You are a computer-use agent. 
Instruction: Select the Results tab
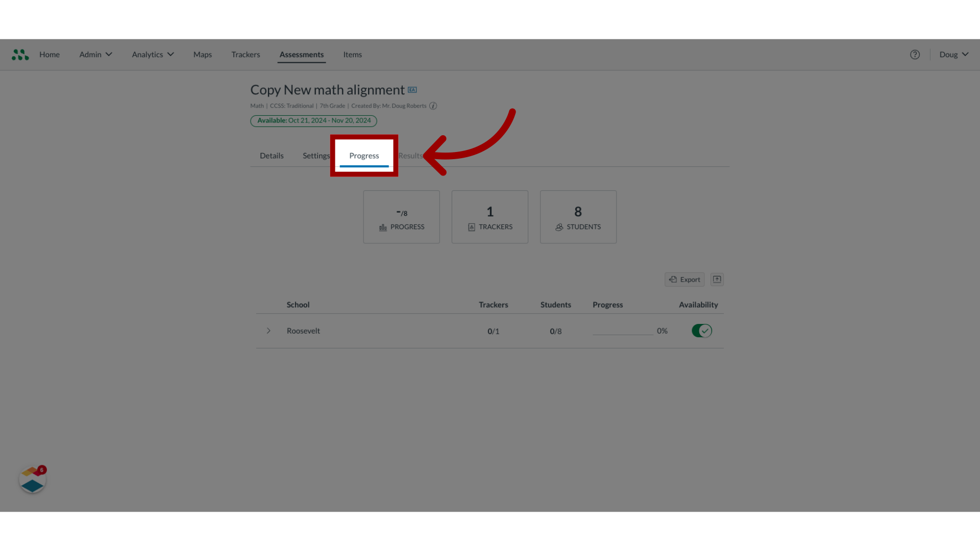pyautogui.click(x=410, y=156)
